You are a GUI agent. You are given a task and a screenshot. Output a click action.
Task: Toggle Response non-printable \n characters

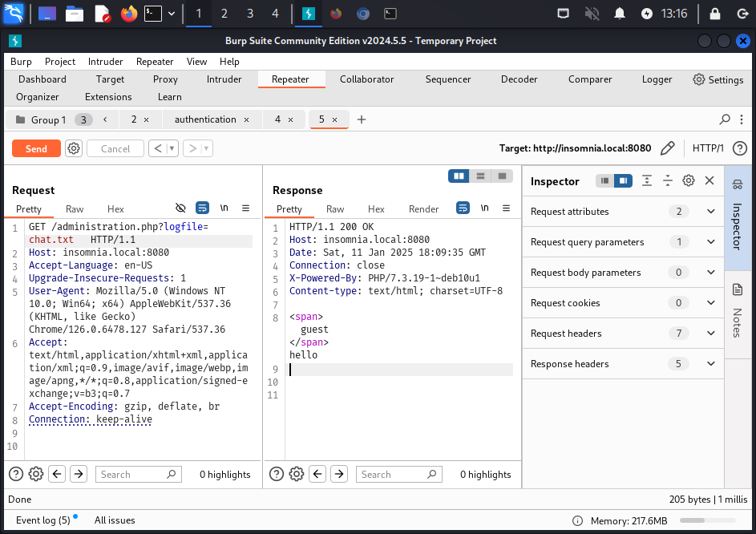[484, 208]
